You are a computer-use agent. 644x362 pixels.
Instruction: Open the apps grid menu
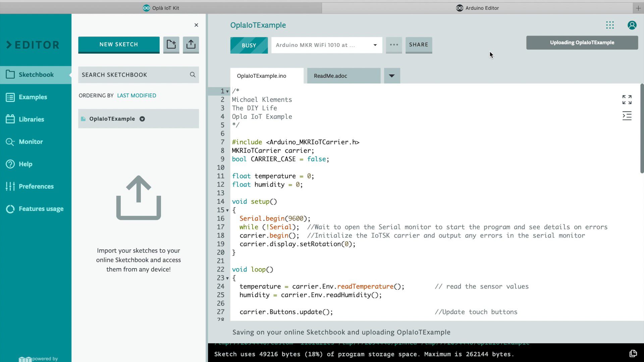[x=610, y=25]
